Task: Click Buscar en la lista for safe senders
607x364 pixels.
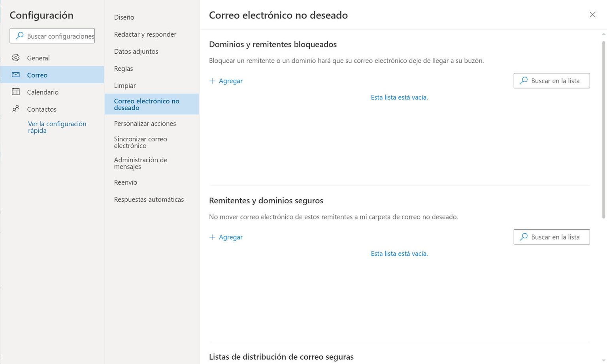Action: [552, 237]
